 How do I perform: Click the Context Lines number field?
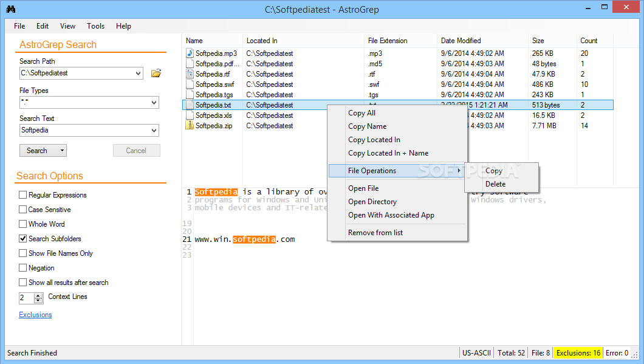pos(27,298)
